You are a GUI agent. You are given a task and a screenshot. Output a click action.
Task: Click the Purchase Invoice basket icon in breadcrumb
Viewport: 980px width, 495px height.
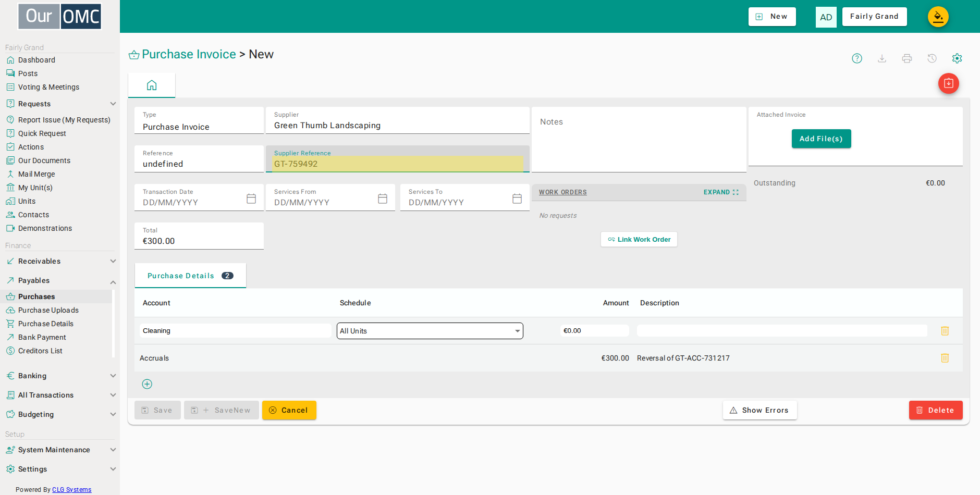134,55
